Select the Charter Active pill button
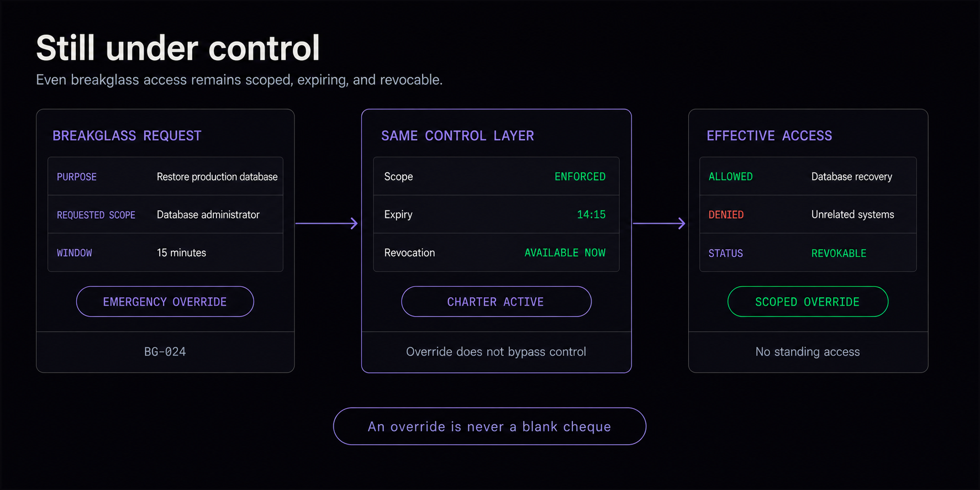980x490 pixels. [496, 302]
